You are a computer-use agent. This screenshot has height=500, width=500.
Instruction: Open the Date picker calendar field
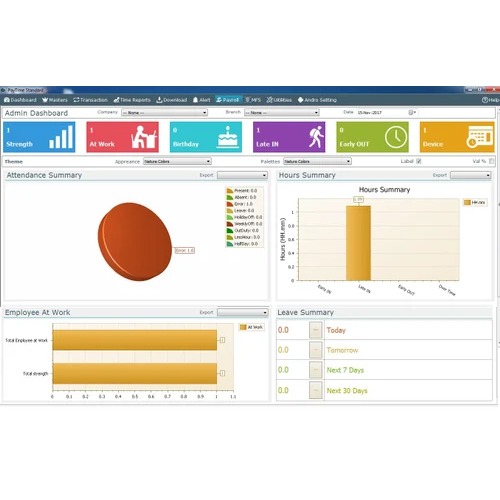[x=387, y=113]
